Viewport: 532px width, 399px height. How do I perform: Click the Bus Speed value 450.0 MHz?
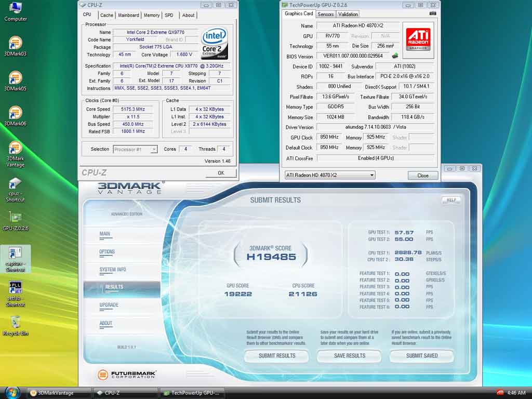click(x=133, y=124)
